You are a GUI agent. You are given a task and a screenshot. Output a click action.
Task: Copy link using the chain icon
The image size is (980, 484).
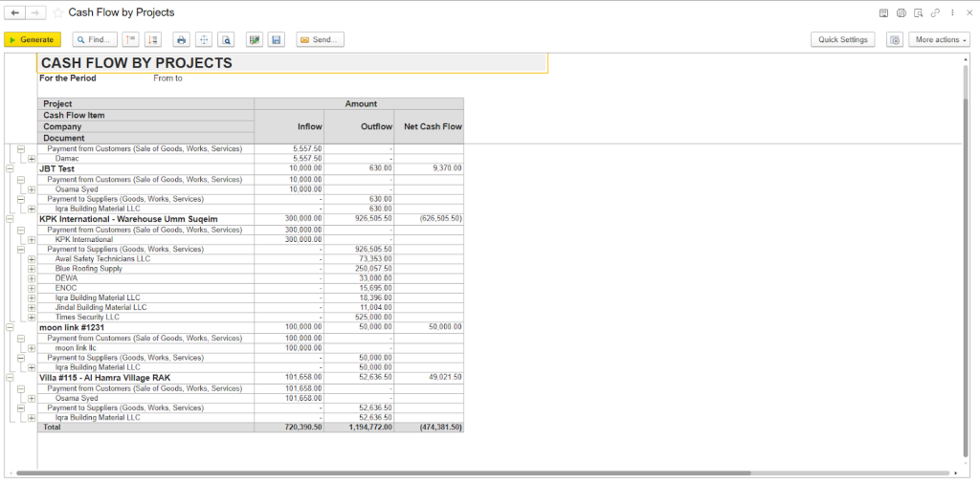[935, 12]
